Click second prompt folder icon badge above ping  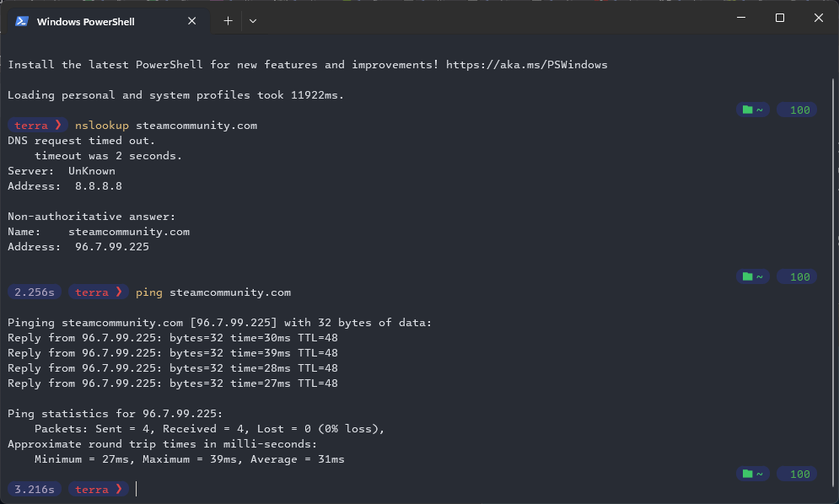coord(753,276)
